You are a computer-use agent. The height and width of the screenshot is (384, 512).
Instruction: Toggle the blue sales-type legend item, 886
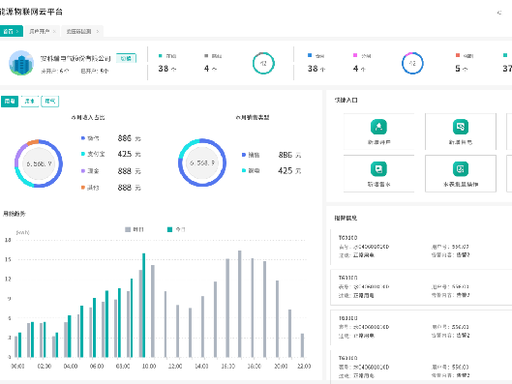click(271, 155)
